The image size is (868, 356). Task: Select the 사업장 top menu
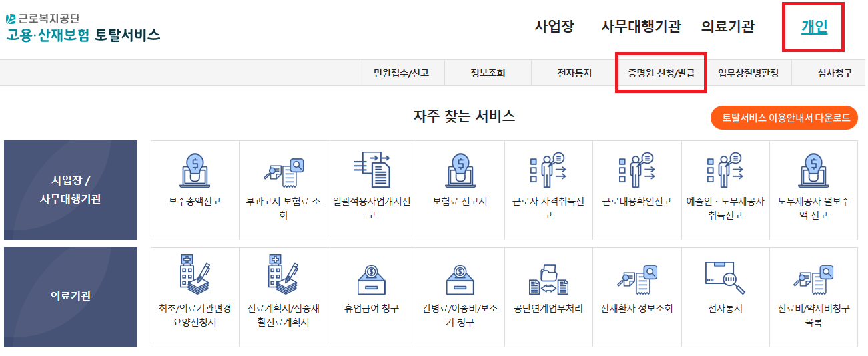[x=554, y=27]
